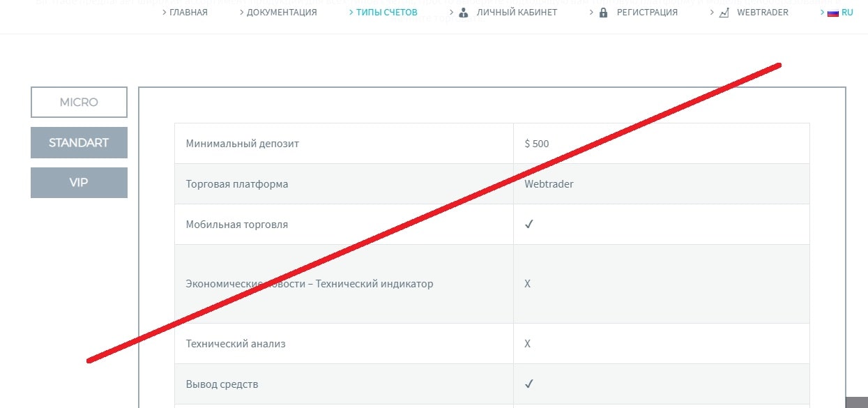Click the chevron arrow before Документация
Image resolution: width=868 pixels, height=408 pixels.
pos(241,13)
